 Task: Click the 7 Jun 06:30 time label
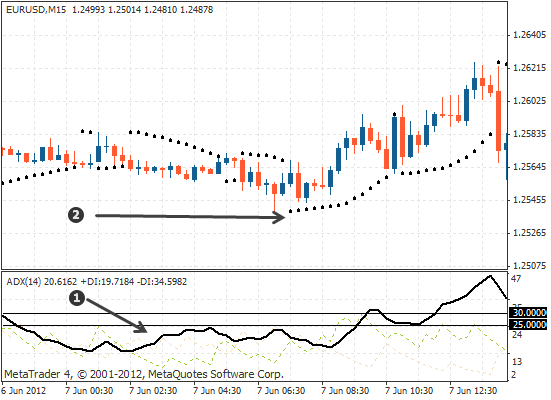click(x=281, y=391)
